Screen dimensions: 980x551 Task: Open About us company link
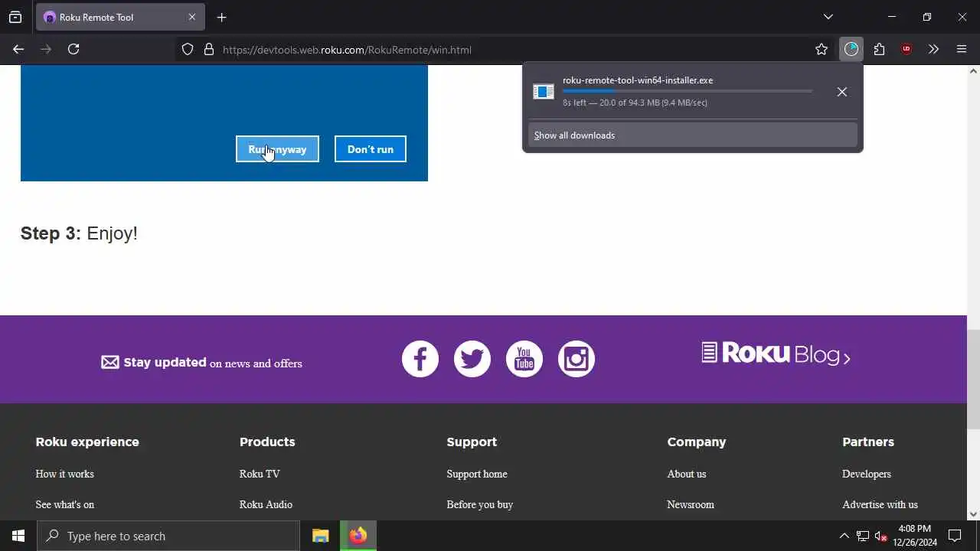(x=687, y=474)
